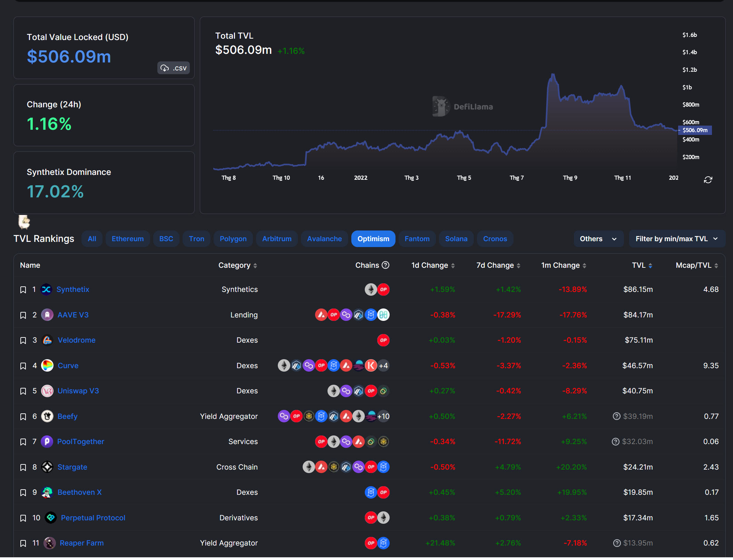Image resolution: width=733 pixels, height=560 pixels.
Task: Click the $506.09m marker on chart axis
Action: tap(695, 130)
